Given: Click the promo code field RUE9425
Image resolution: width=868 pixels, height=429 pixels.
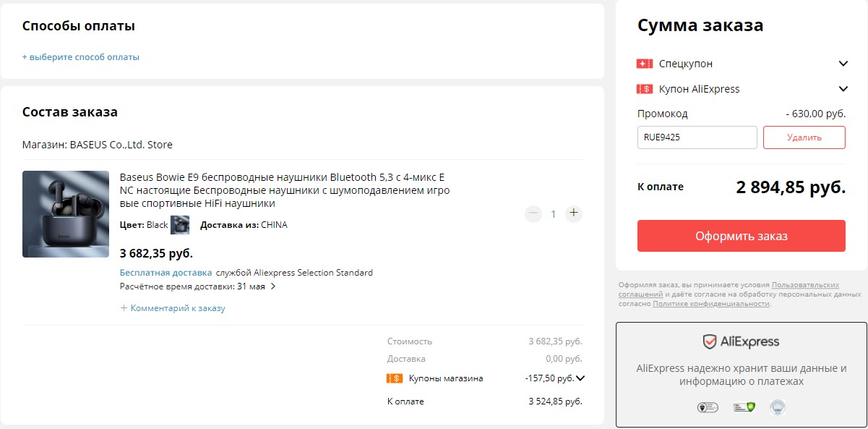Looking at the screenshot, I should (x=697, y=137).
